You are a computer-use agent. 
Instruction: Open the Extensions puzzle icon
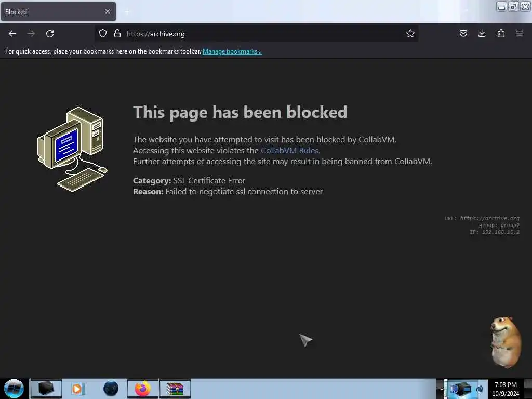pyautogui.click(x=501, y=33)
